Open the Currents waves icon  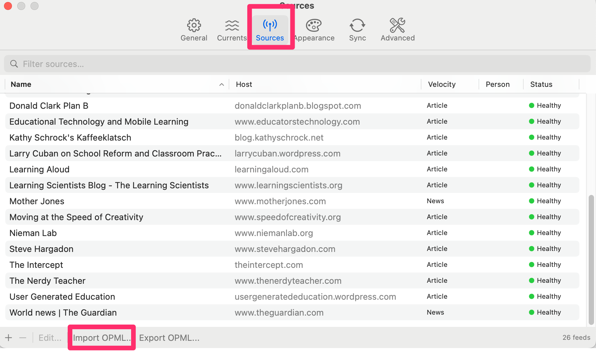[232, 26]
